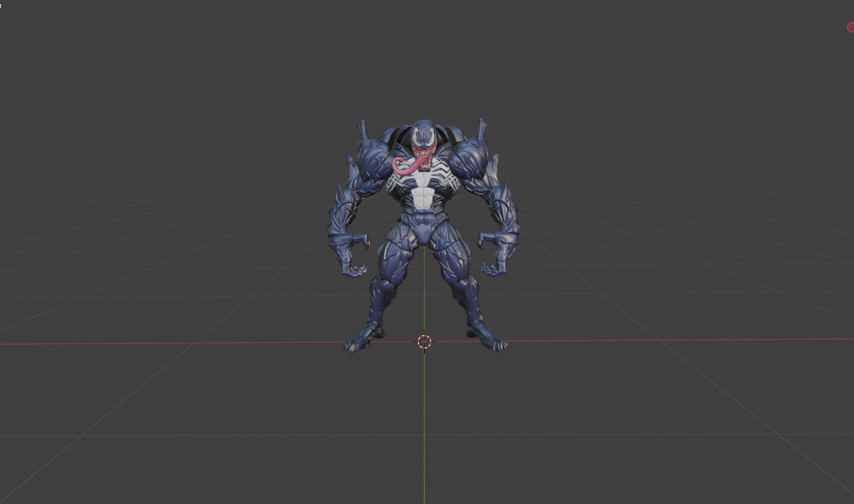
Task: Click the 3D cursor at the world origin
Action: tap(424, 341)
